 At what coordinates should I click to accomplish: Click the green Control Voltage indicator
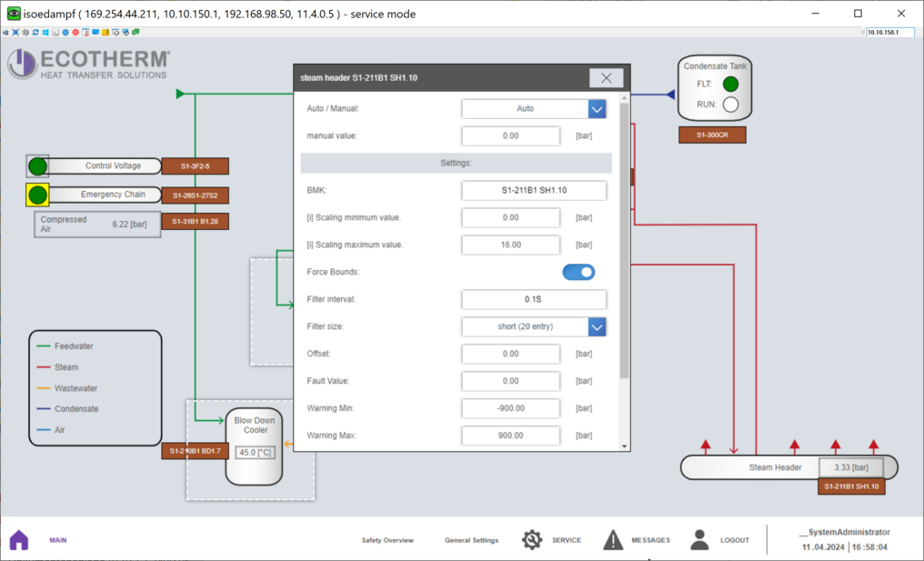pyautogui.click(x=37, y=166)
